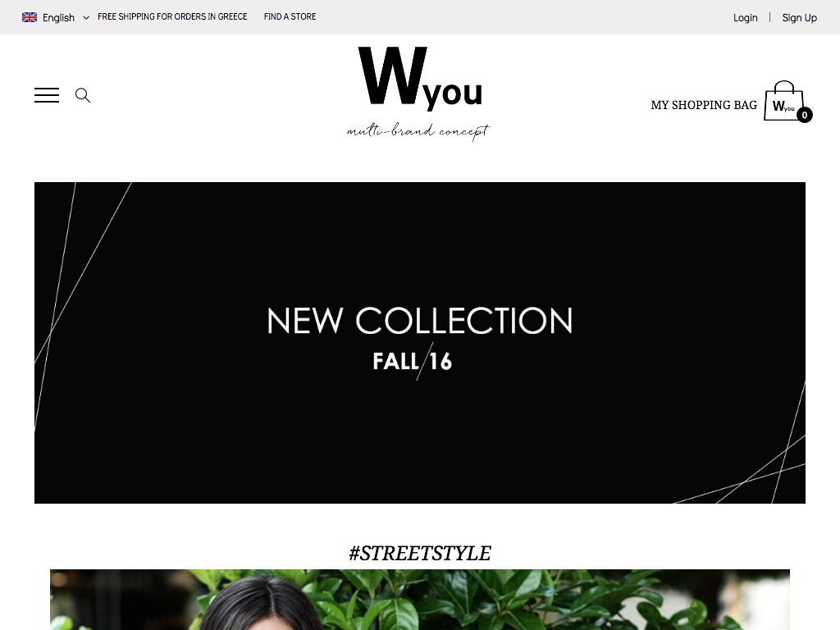Select the English language option

pos(58,18)
